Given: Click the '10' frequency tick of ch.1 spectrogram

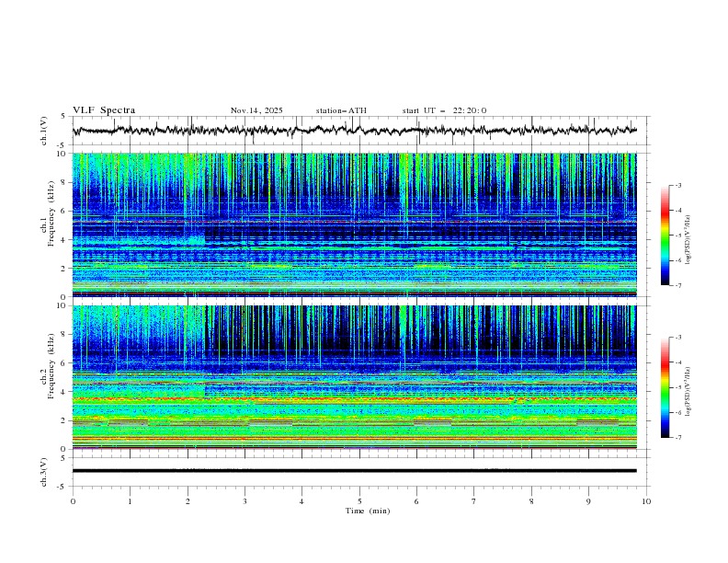Looking at the screenshot, I should pyautogui.click(x=63, y=154).
